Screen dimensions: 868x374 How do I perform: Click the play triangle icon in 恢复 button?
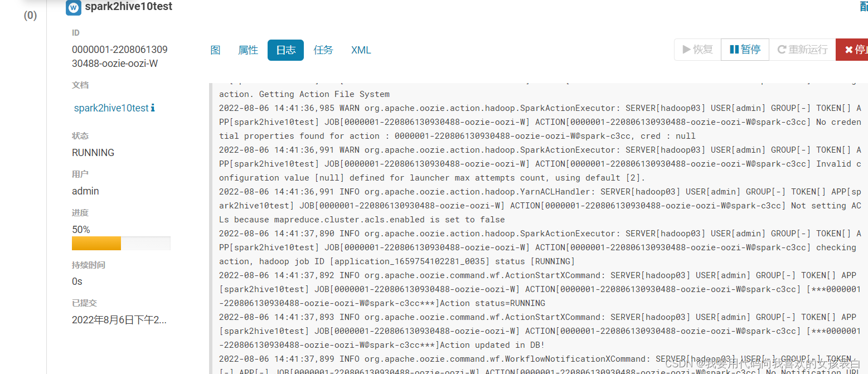pos(686,50)
